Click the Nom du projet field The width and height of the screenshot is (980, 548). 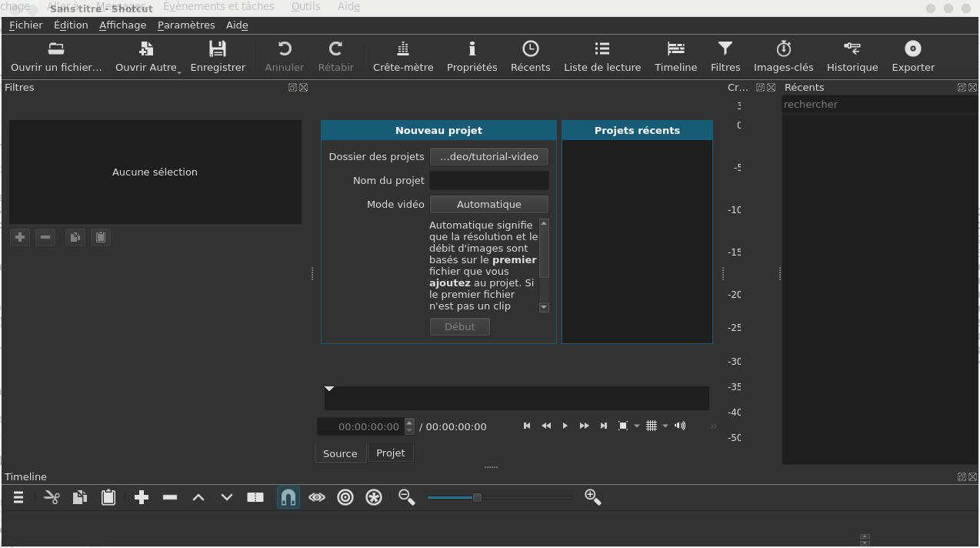click(x=489, y=180)
